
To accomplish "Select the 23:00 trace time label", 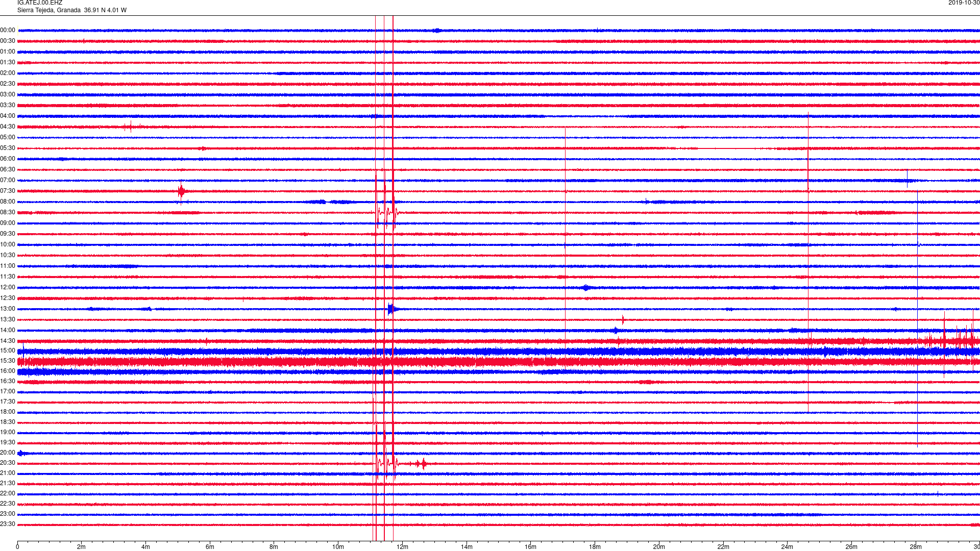I will pos(8,514).
